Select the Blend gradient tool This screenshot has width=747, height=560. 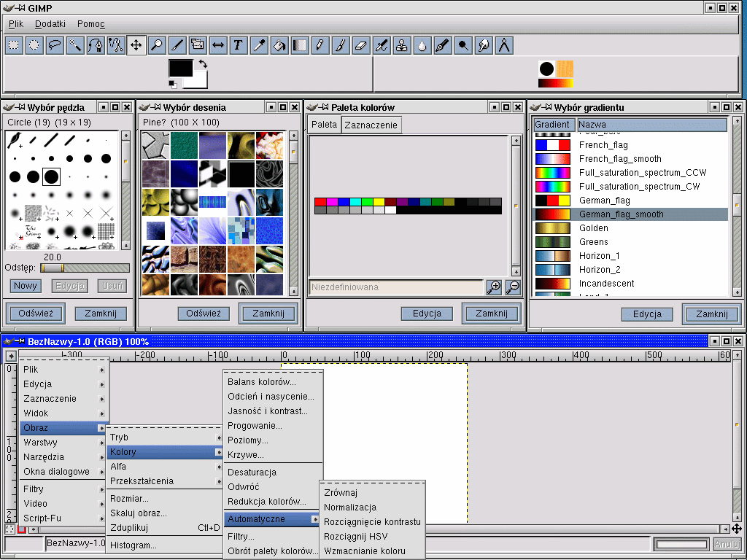point(300,46)
